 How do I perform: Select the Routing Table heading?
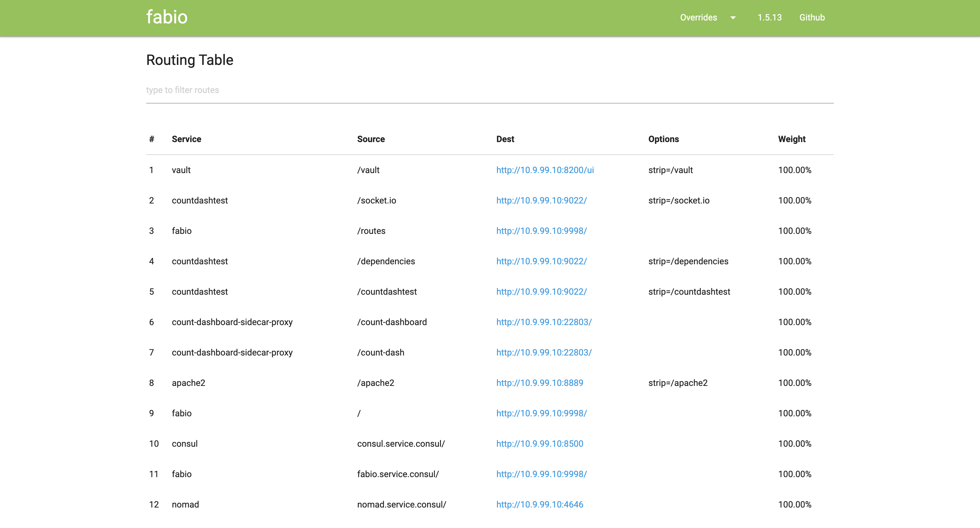(189, 60)
